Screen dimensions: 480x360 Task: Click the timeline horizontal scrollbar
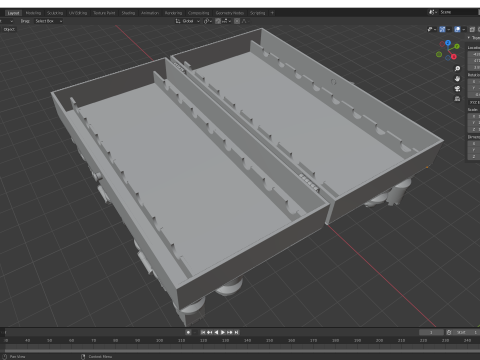(x=243, y=351)
